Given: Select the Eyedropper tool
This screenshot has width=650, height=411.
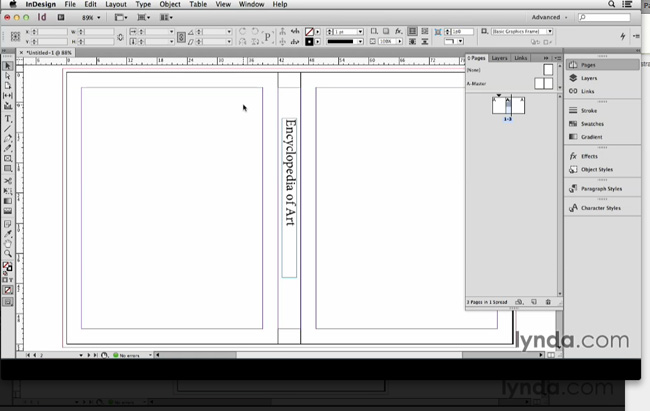Looking at the screenshot, I should [x=8, y=234].
